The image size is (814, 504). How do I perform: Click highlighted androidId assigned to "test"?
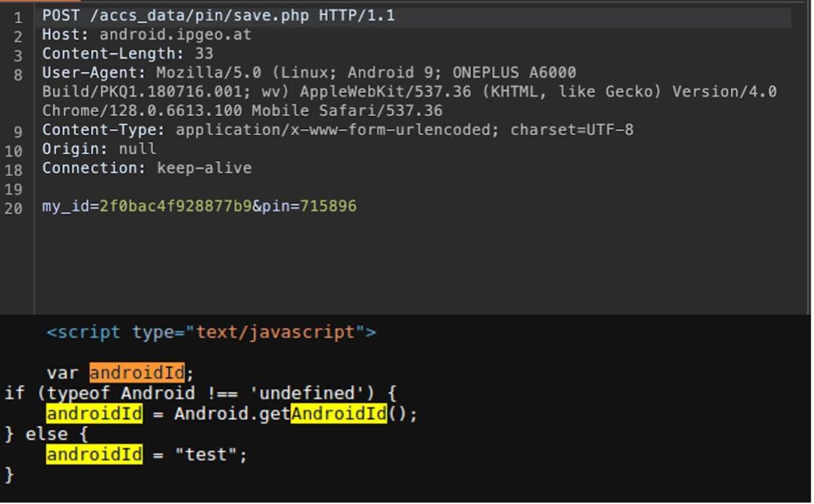pos(94,454)
